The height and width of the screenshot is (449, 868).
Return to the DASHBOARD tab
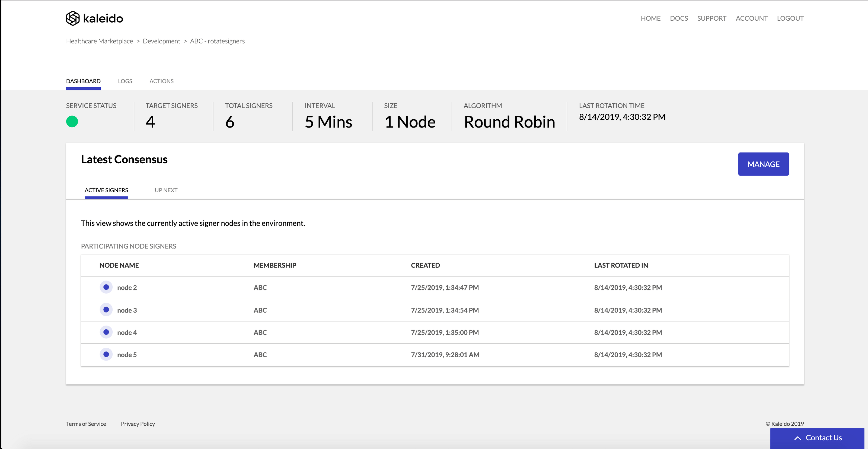pyautogui.click(x=83, y=81)
